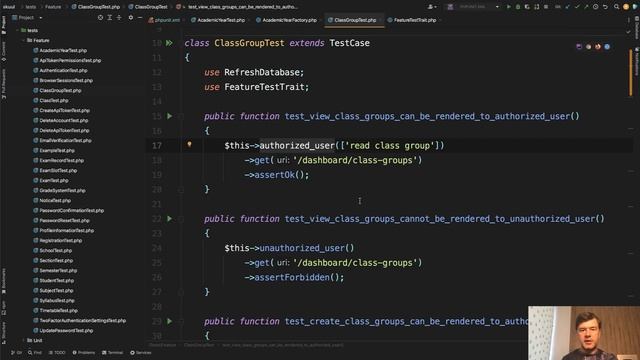640x360 pixels.
Task: Open GradeSystemTest.php in project tree
Action: click(60, 191)
